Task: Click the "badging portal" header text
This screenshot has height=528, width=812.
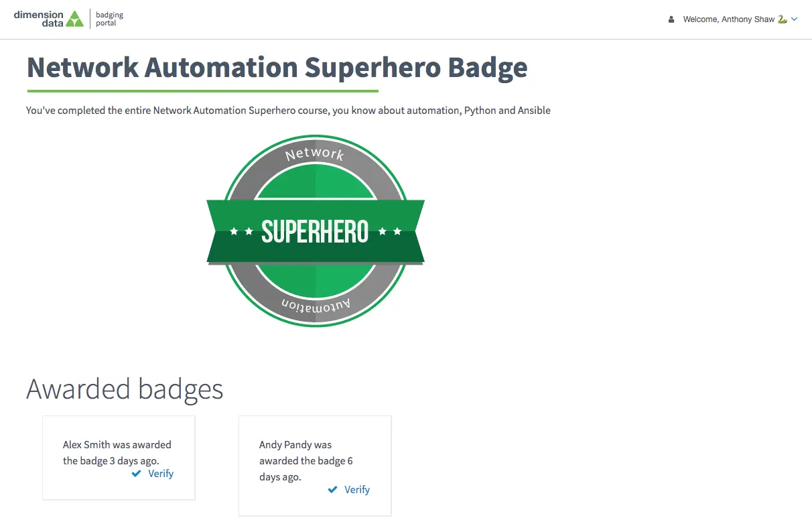Action: point(110,19)
